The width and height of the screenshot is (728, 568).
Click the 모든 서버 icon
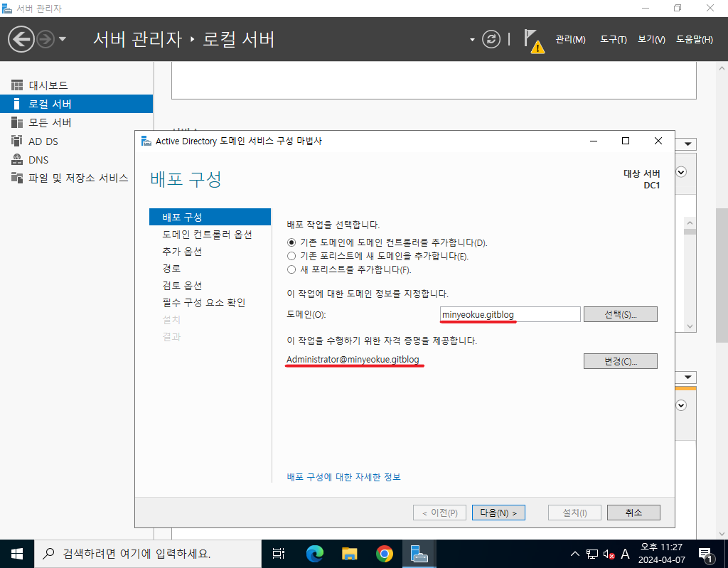click(17, 122)
